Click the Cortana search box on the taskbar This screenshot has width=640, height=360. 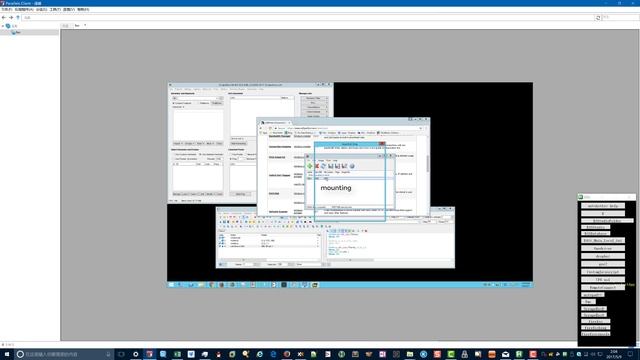point(64,354)
